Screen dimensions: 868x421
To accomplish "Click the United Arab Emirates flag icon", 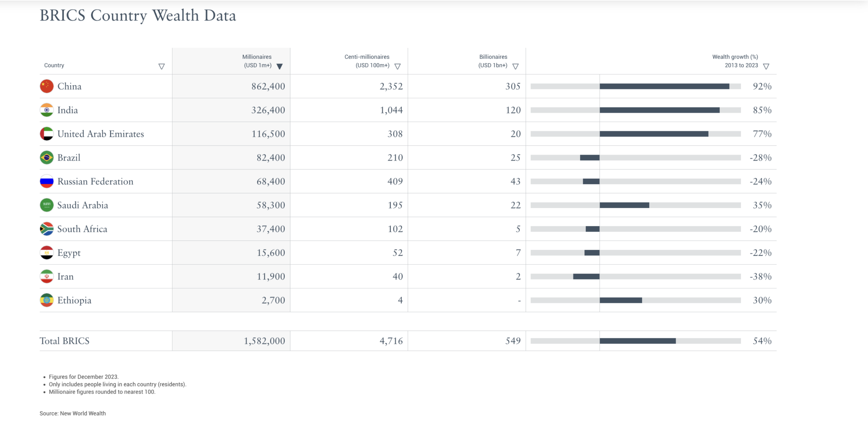I will pyautogui.click(x=47, y=134).
